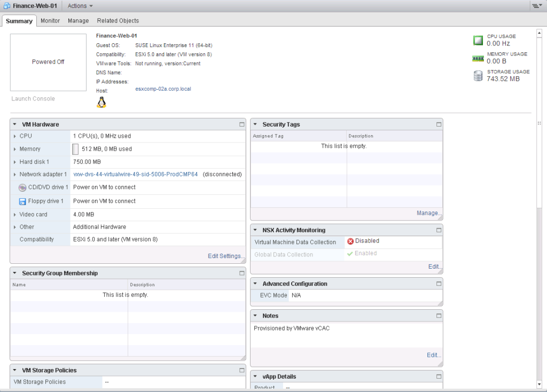Maximize the vApp Details panel
The height and width of the screenshot is (392, 547).
coord(439,377)
